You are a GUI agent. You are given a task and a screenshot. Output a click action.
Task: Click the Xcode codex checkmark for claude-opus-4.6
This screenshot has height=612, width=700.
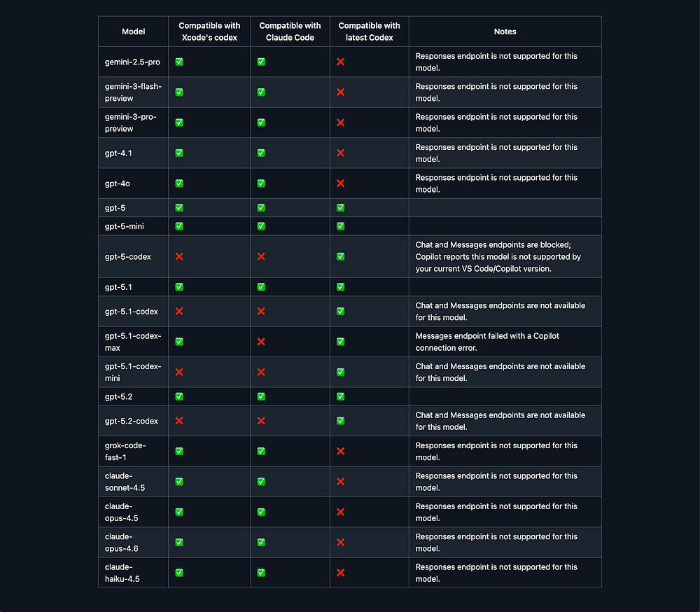(179, 542)
